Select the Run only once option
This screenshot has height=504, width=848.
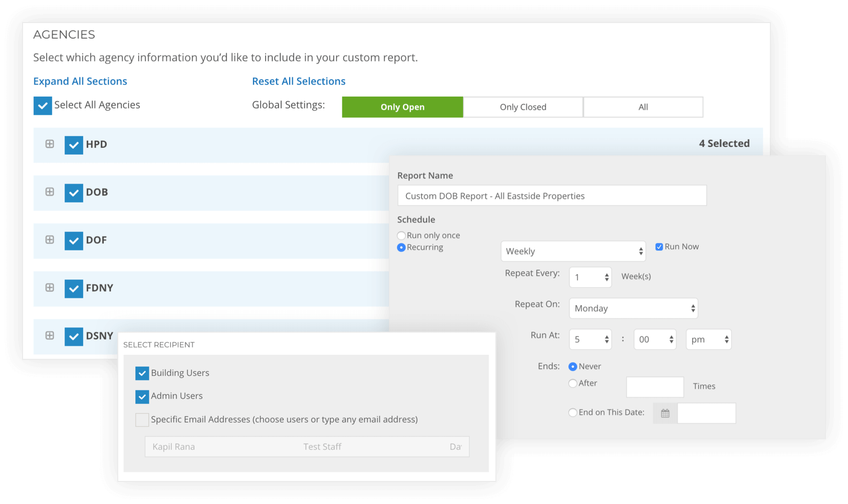401,235
